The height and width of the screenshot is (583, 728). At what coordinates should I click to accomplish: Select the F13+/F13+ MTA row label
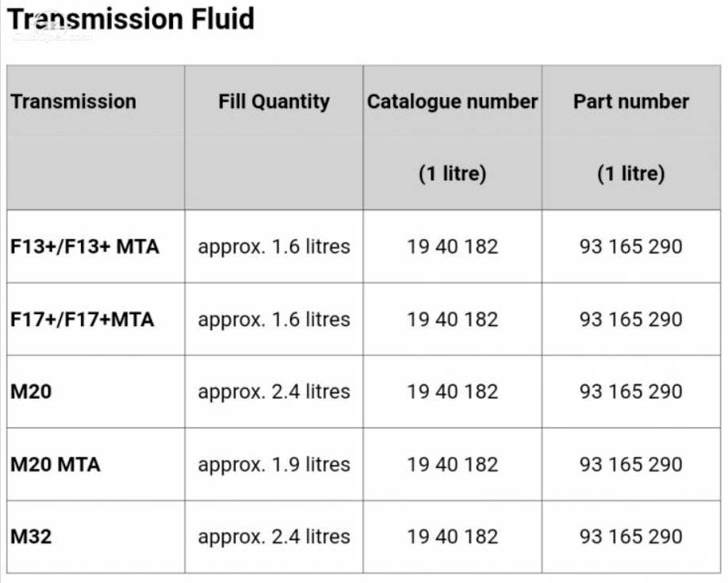pos(85,247)
